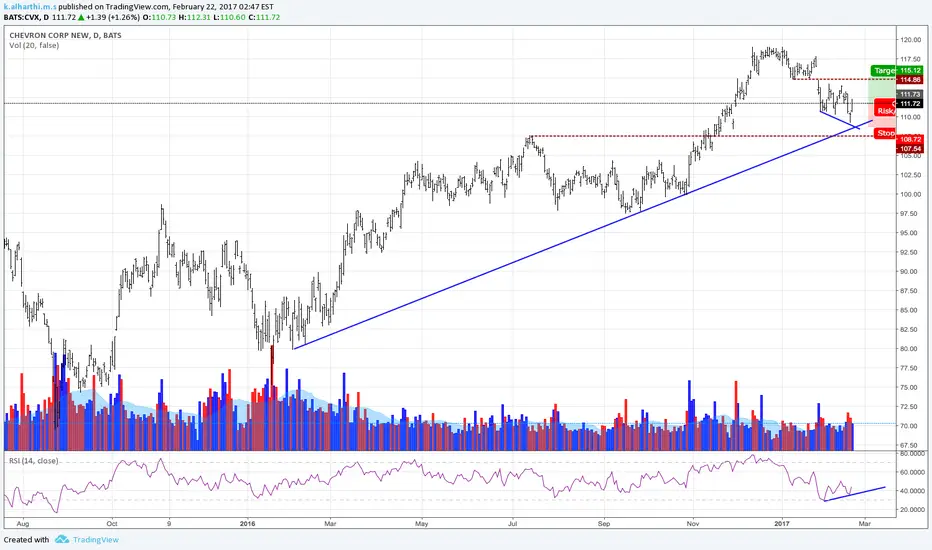932x550 pixels.
Task: Click the 2016 date axis label
Action: [247, 524]
